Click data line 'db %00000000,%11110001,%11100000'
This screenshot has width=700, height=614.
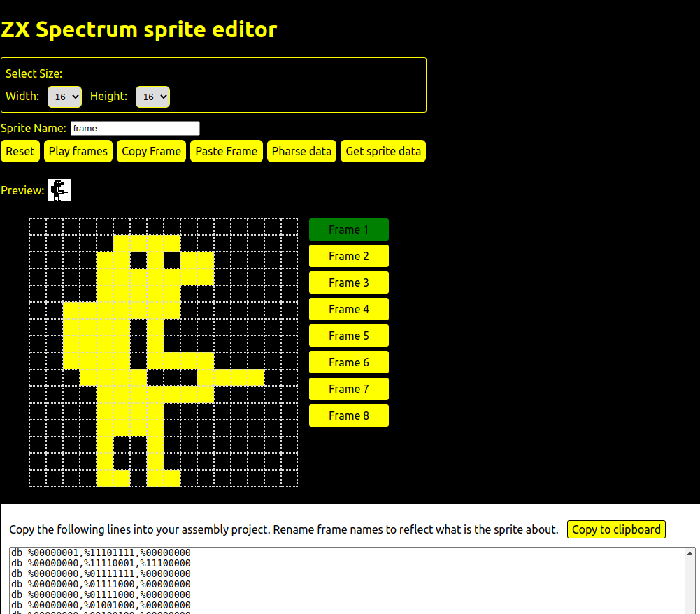pos(101,564)
